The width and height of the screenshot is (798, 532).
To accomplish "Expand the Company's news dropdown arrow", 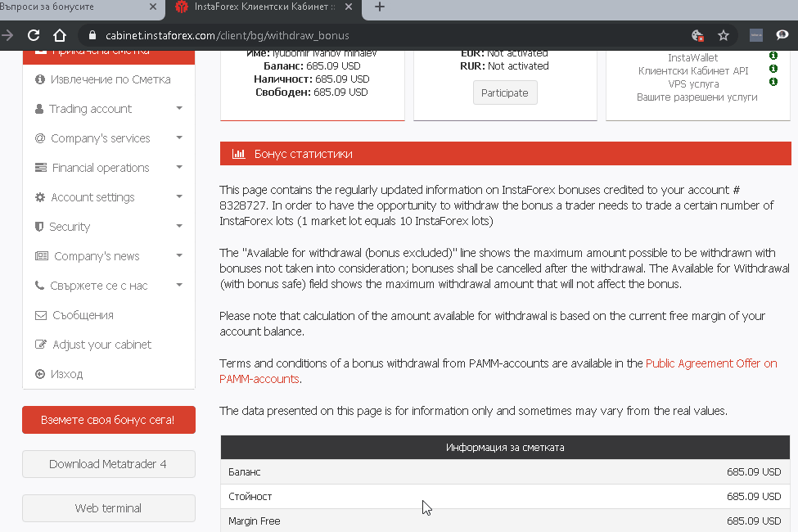I will click(179, 255).
